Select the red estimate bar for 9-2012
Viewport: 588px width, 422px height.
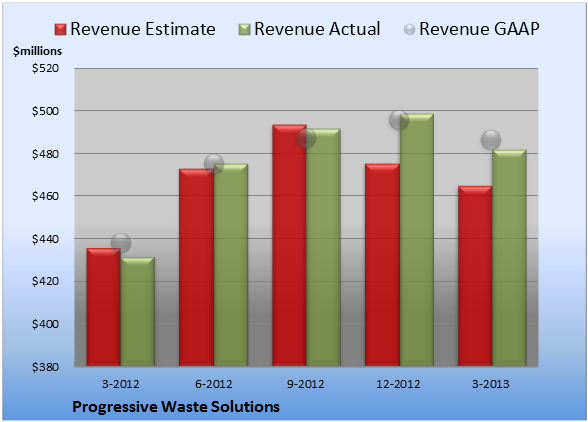[289, 245]
